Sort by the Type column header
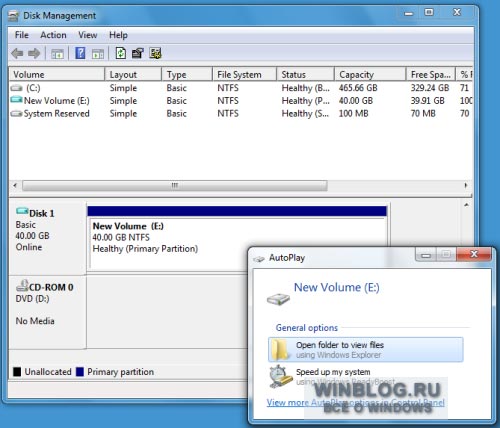This screenshot has width=500, height=428. (x=187, y=74)
